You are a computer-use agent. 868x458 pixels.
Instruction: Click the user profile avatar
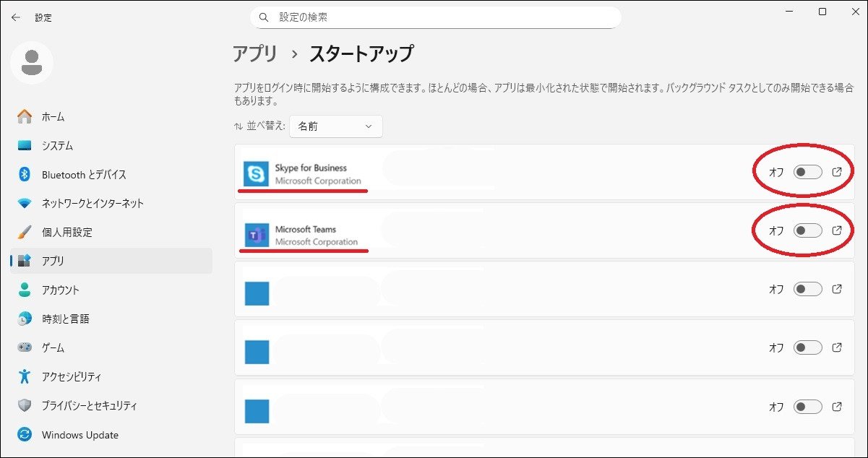(x=32, y=63)
